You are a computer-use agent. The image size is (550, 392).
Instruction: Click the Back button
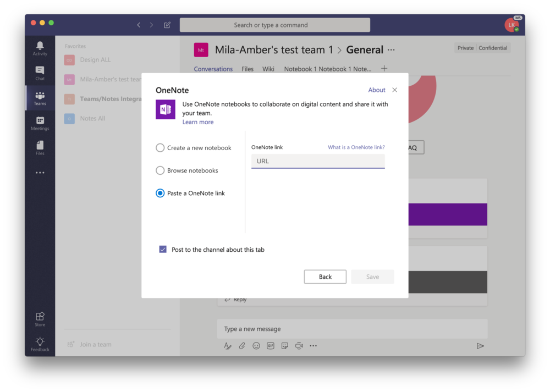coord(325,277)
